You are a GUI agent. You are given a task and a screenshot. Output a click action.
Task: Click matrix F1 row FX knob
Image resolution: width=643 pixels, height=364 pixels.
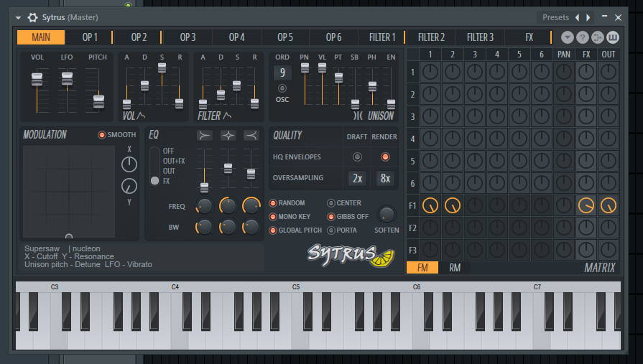click(x=586, y=205)
